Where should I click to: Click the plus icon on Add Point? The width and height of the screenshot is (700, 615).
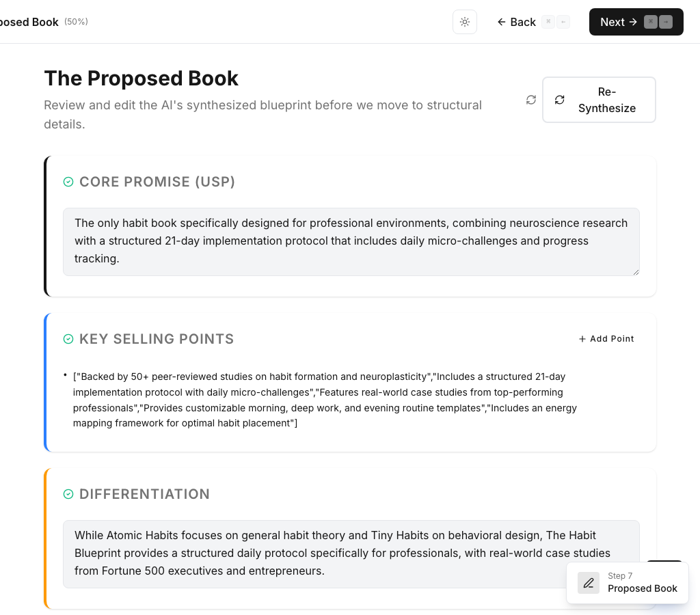(581, 338)
